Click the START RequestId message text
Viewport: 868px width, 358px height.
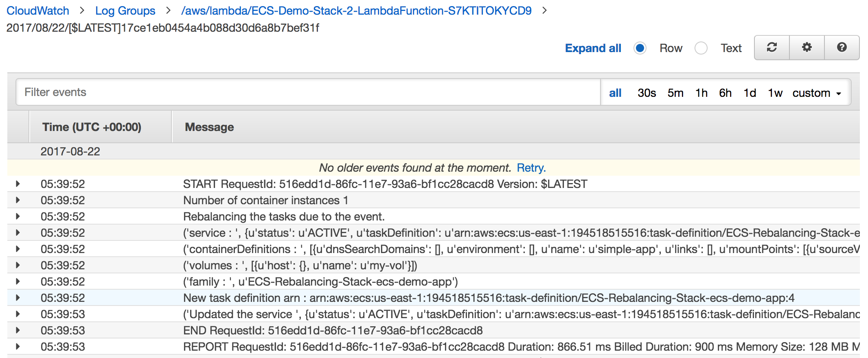(x=385, y=184)
